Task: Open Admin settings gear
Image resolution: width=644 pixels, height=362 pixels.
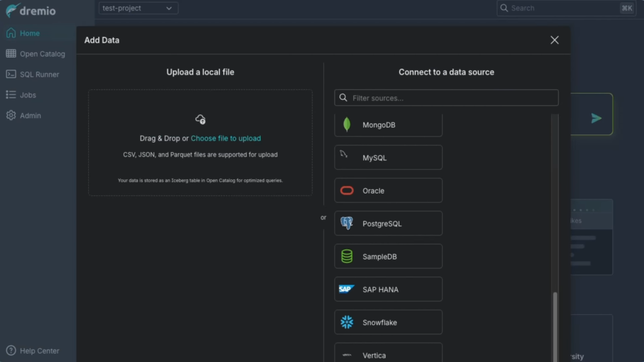Action: point(11,116)
